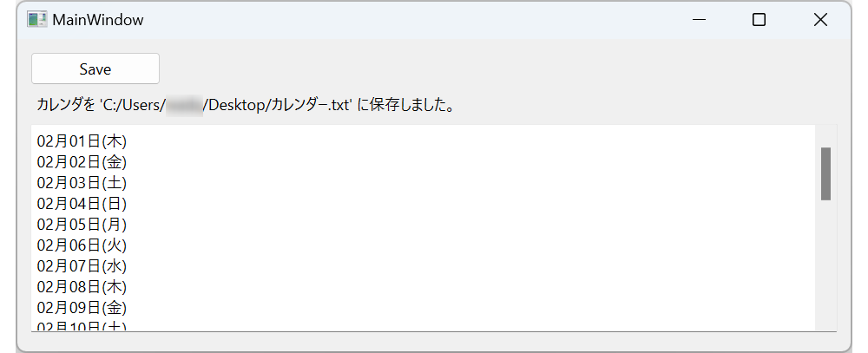
Task: Click the vertical scrollbar thumb
Action: pos(825,173)
